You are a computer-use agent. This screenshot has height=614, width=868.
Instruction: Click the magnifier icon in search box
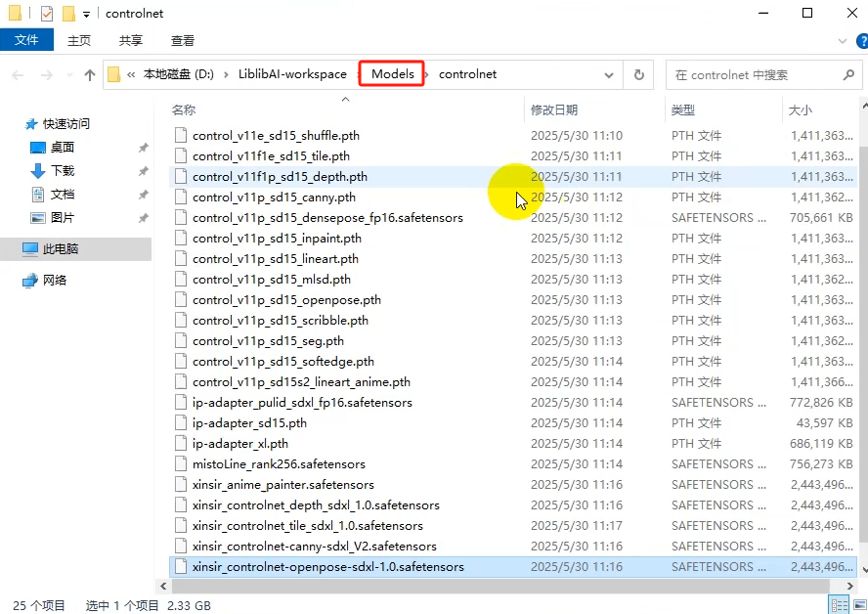[848, 74]
